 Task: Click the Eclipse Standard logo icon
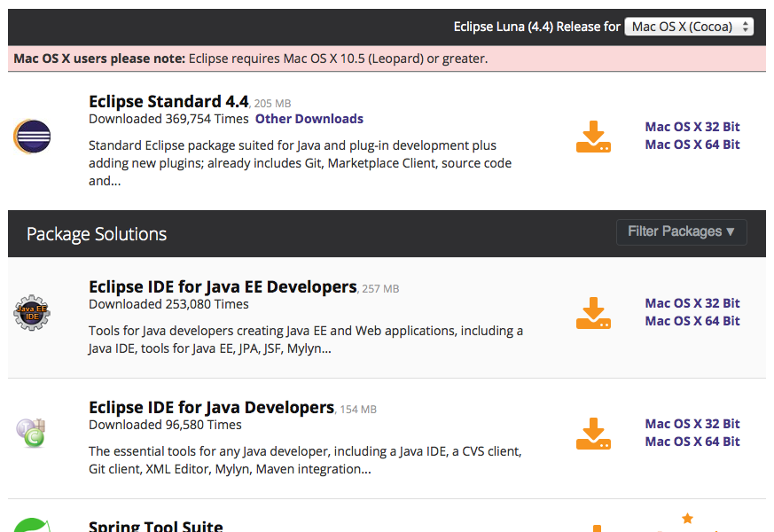coord(32,137)
